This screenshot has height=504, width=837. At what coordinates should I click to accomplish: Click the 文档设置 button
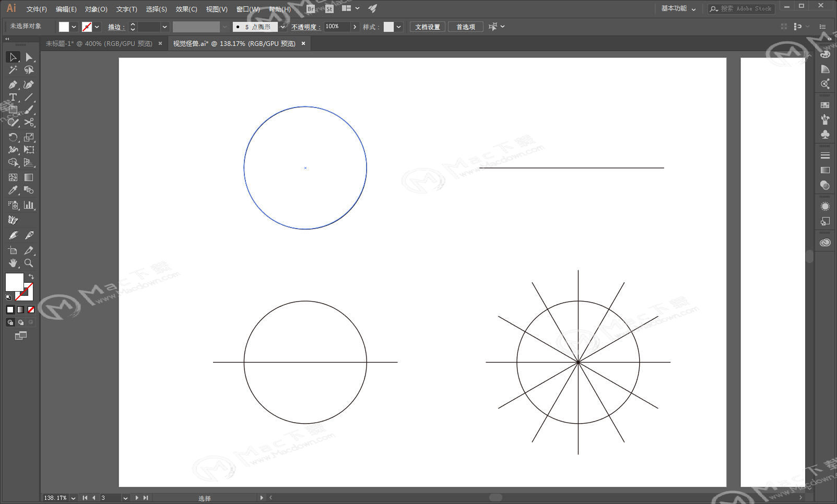pos(427,27)
